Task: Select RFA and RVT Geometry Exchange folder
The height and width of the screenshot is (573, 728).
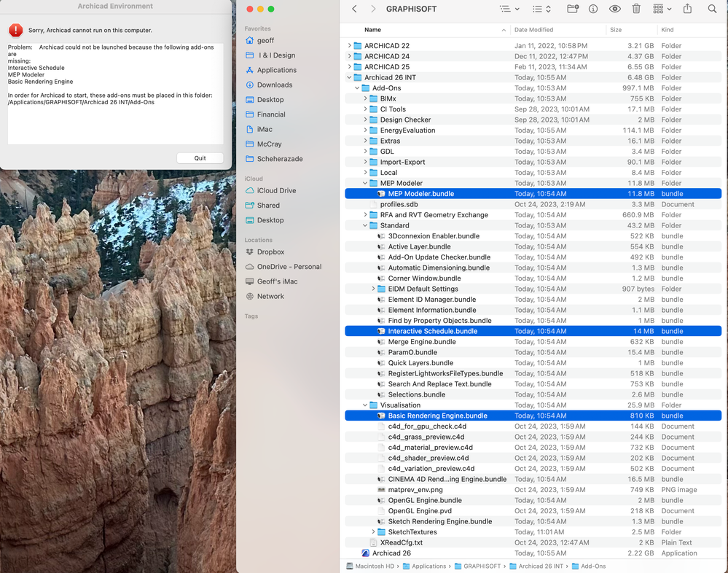Action: coord(533,215)
